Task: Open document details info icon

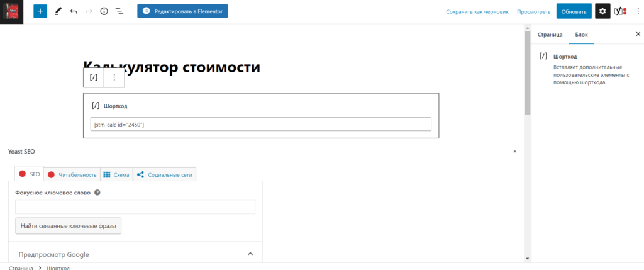Action: [104, 11]
